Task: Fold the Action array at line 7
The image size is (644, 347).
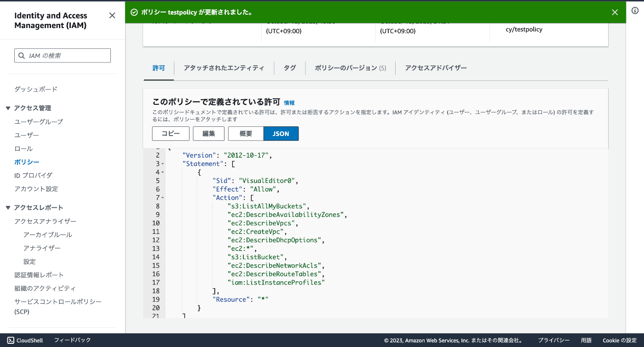Action: click(x=162, y=198)
